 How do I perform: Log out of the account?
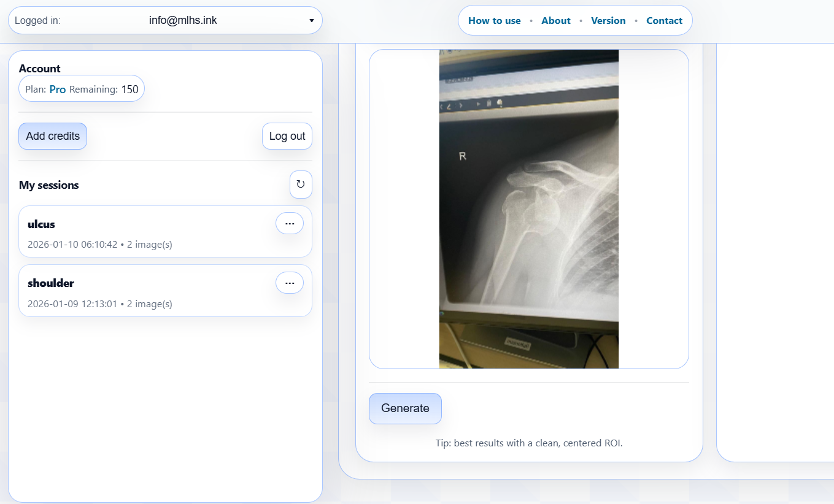(x=287, y=136)
